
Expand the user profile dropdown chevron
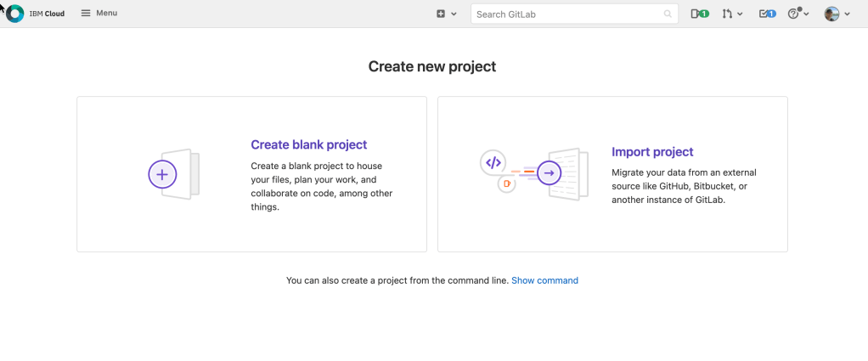[x=847, y=14]
